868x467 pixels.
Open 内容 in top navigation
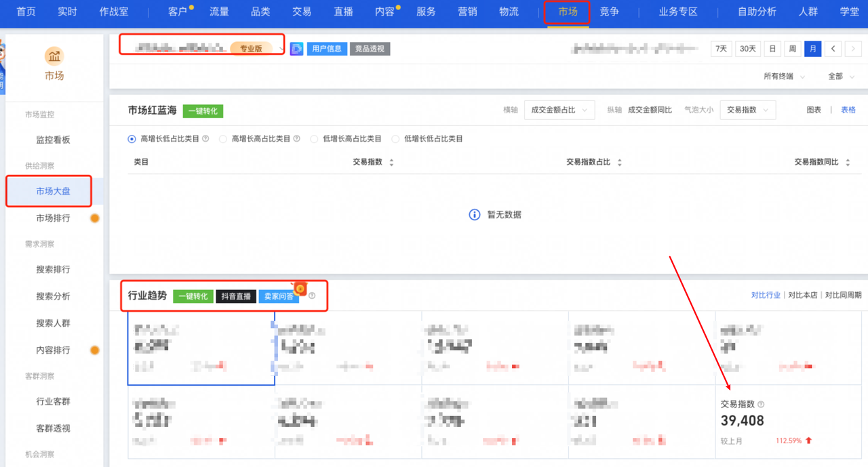coord(384,12)
